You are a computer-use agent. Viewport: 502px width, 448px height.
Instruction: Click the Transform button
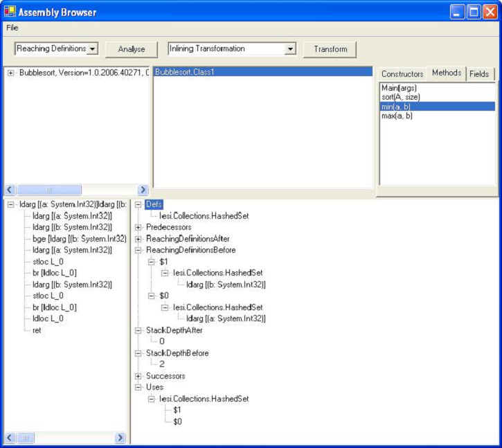(x=330, y=49)
